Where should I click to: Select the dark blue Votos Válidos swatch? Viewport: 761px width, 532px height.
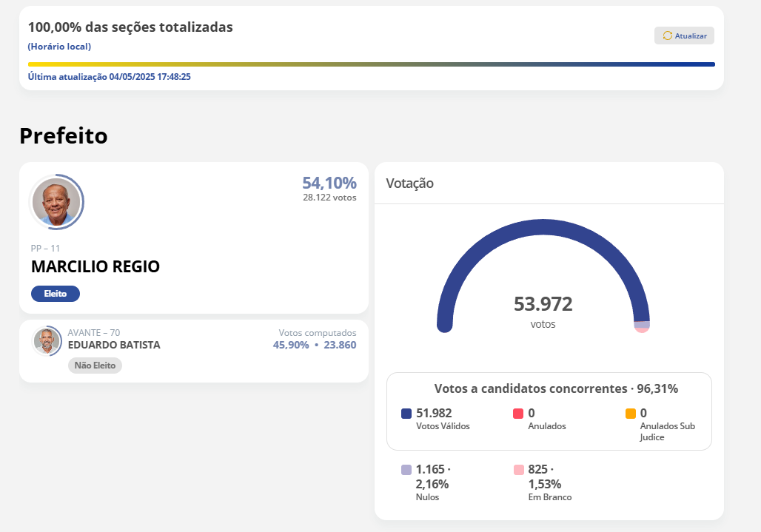tap(406, 414)
